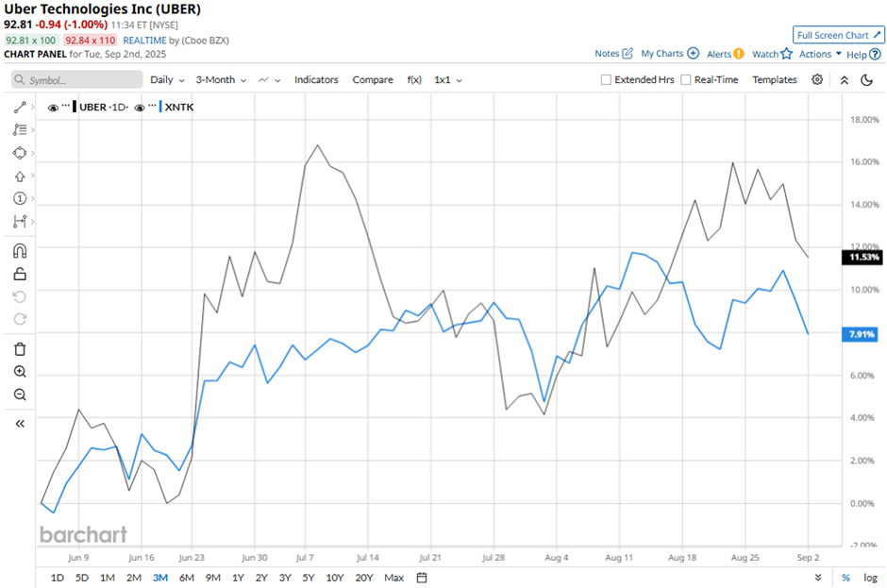Select the Max time range
The image size is (887, 588).
(x=393, y=578)
